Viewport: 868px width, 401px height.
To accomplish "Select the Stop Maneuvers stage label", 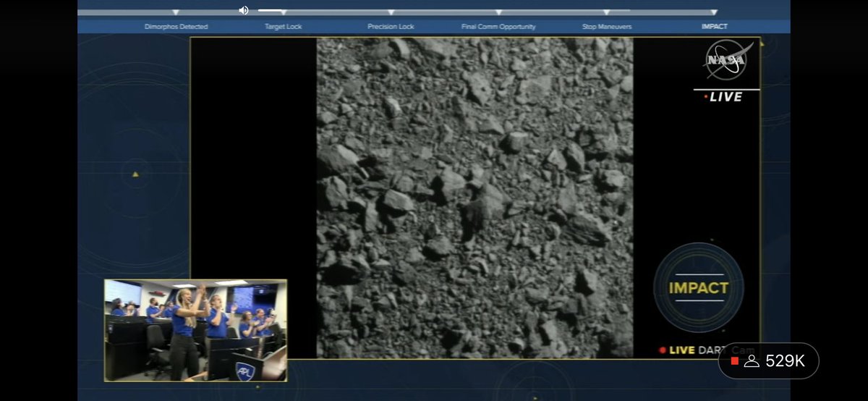I will [x=606, y=27].
